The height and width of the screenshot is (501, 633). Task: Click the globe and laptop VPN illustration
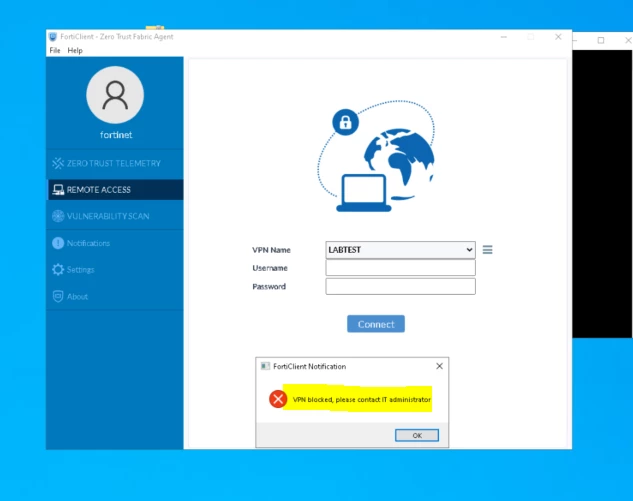click(x=376, y=156)
